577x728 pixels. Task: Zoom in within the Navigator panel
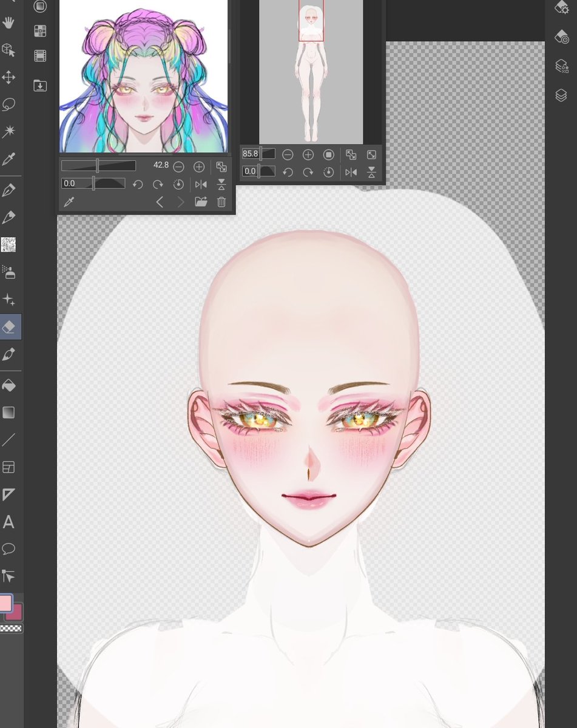point(308,155)
